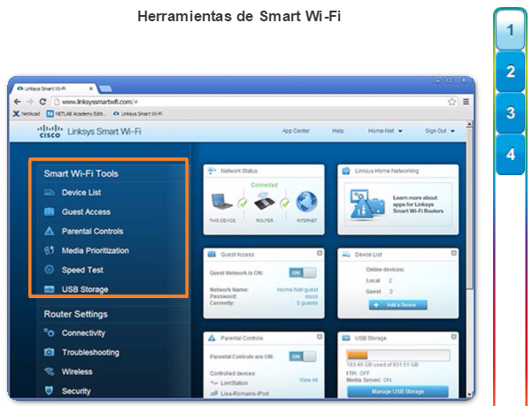This screenshot has width=532, height=406.
Task: Click the Parental Controls triangle sidebar icon
Action: tap(50, 231)
